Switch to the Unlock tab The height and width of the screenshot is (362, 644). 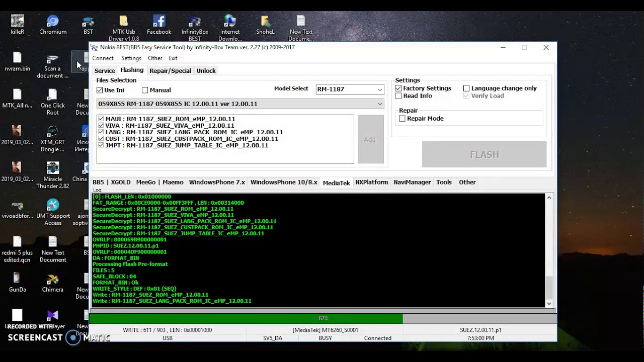point(206,71)
